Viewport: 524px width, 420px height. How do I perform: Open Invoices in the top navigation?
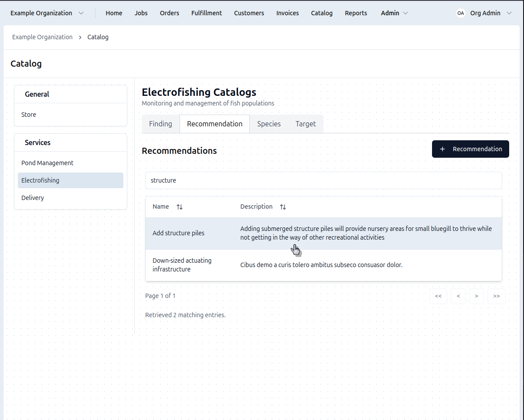coord(287,13)
